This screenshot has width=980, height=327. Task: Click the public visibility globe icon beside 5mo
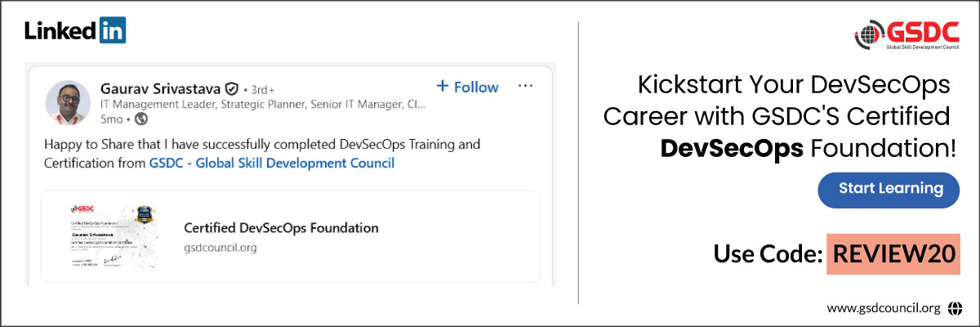tap(141, 119)
